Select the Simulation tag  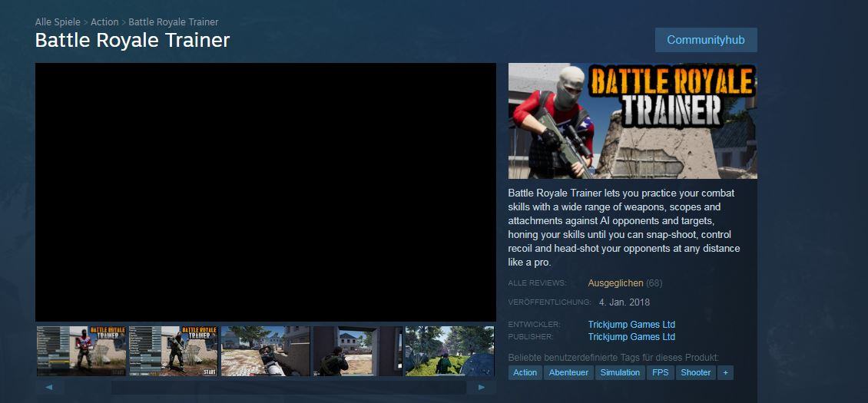pos(620,372)
